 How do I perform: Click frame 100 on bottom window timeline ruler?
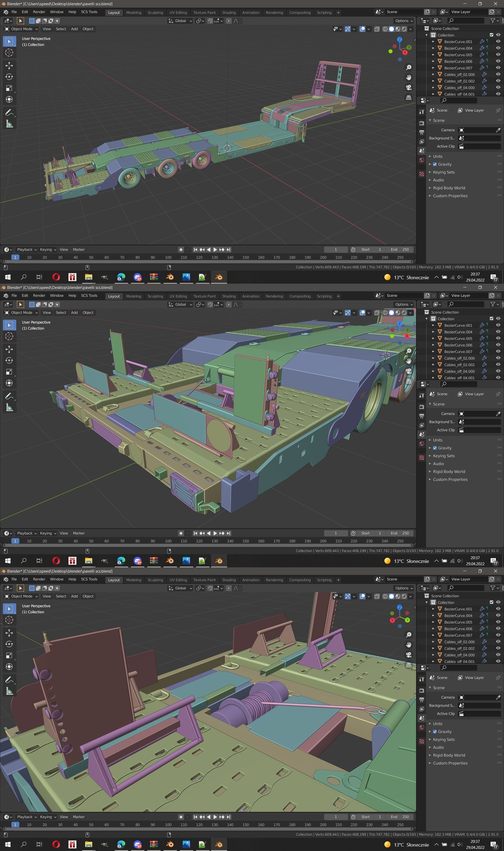[168, 824]
